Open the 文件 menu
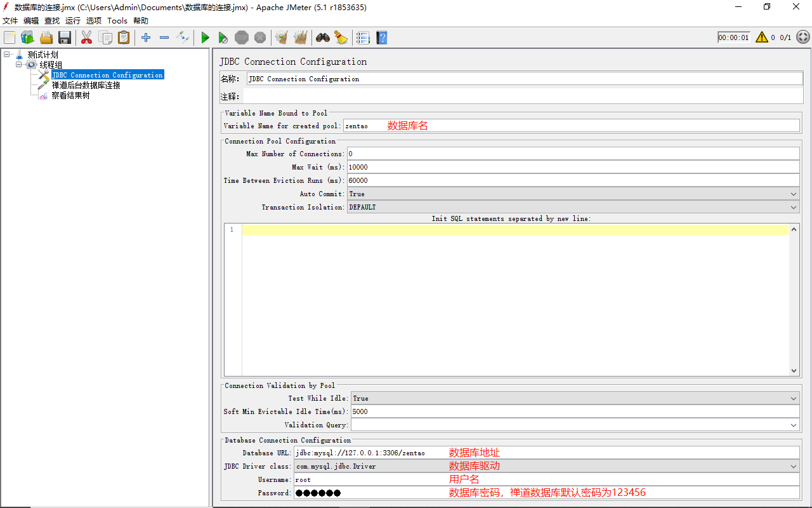 coord(10,21)
